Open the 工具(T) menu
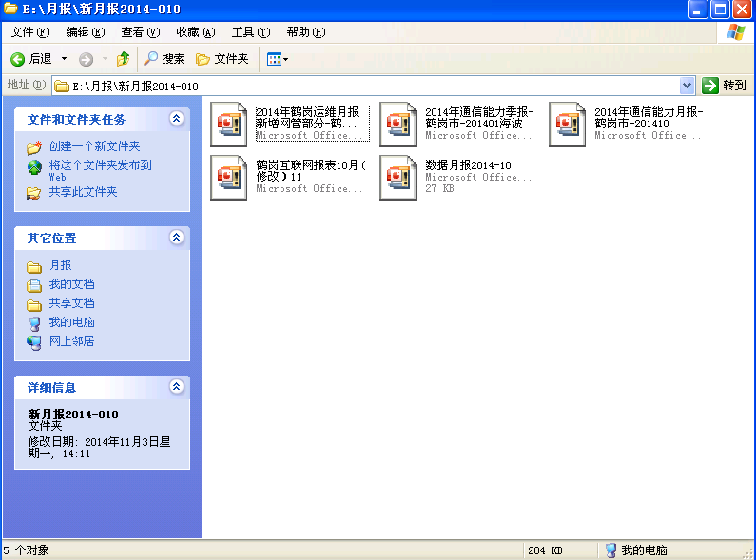The image size is (756, 560). pyautogui.click(x=251, y=32)
